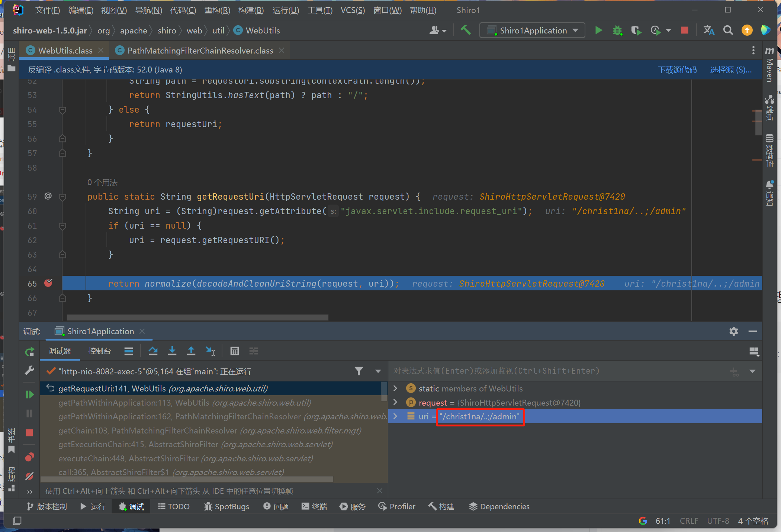781x532 pixels.
Task: Click the Search Everywhere magnifier icon
Action: (x=728, y=30)
